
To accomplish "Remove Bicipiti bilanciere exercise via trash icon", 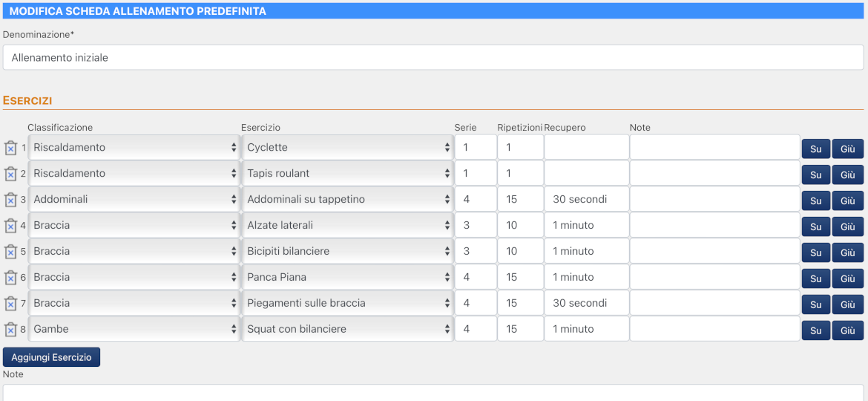I will pos(10,252).
